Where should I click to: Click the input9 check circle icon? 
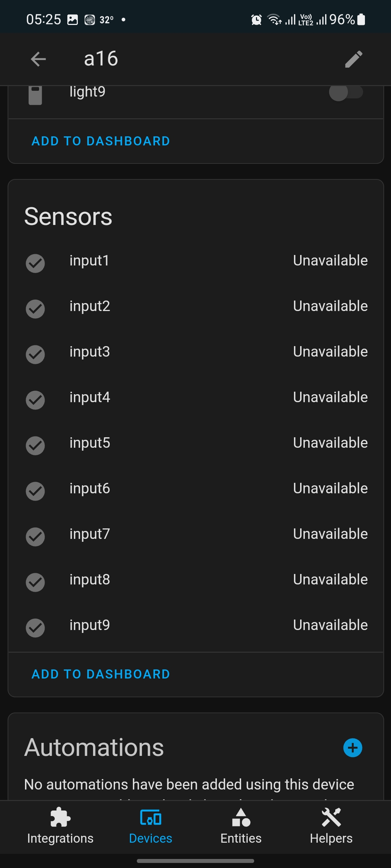pos(35,627)
